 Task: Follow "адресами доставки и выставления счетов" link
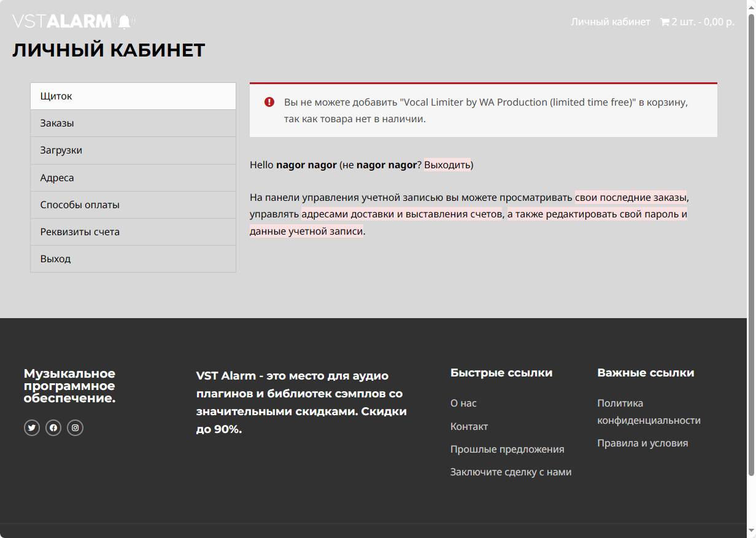pyautogui.click(x=401, y=215)
